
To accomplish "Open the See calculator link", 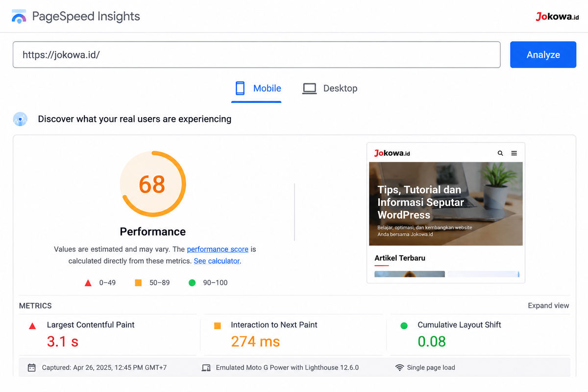I will (x=217, y=261).
